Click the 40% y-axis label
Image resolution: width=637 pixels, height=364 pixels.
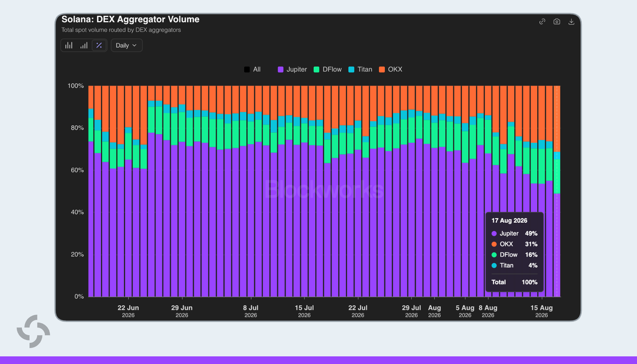pos(77,212)
